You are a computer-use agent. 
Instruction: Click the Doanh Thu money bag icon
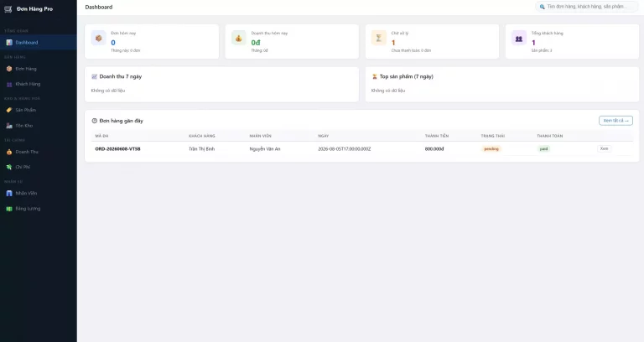click(x=9, y=152)
